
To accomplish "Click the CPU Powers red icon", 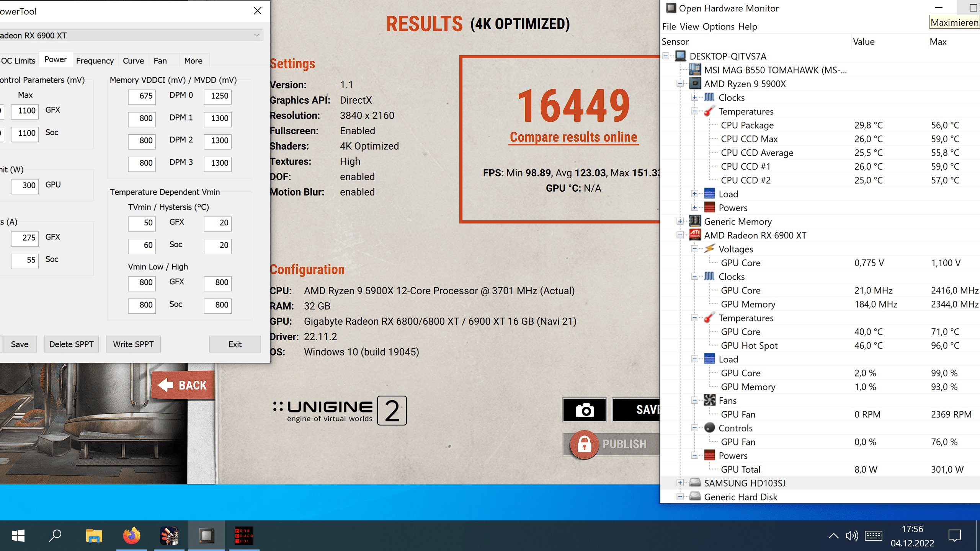I will pos(709,207).
